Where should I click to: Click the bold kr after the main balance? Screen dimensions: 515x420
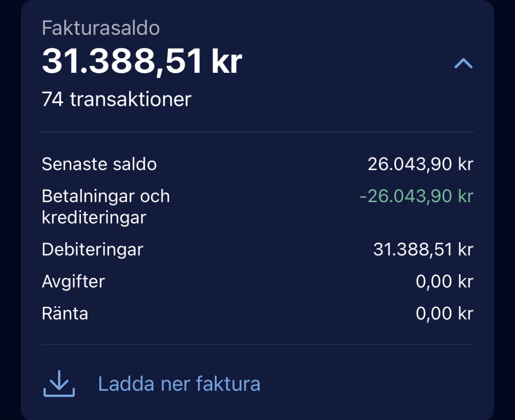pyautogui.click(x=227, y=62)
